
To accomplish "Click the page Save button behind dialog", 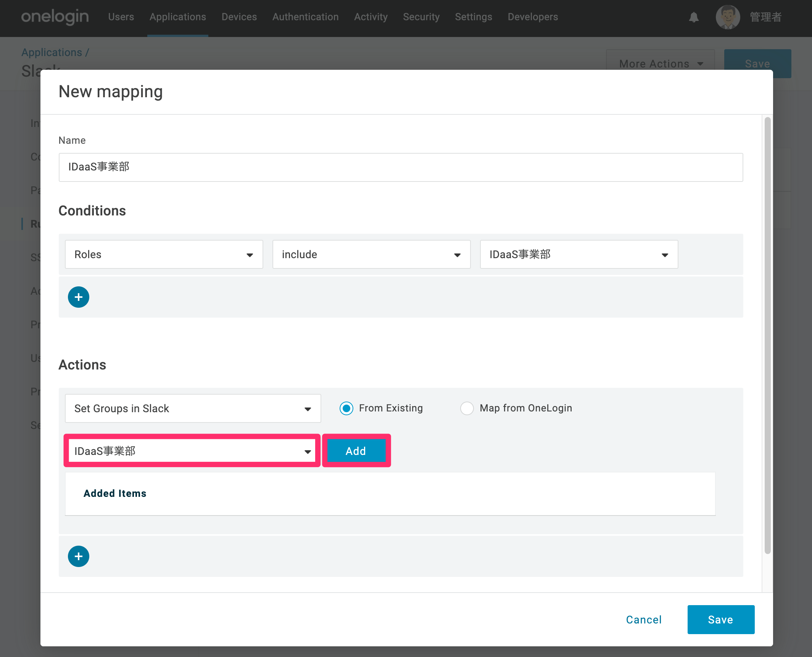I will (x=757, y=63).
